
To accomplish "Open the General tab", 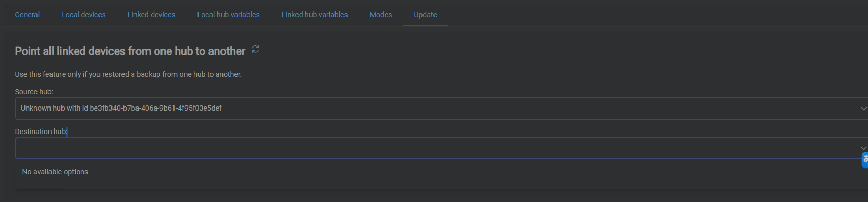I will 27,15.
